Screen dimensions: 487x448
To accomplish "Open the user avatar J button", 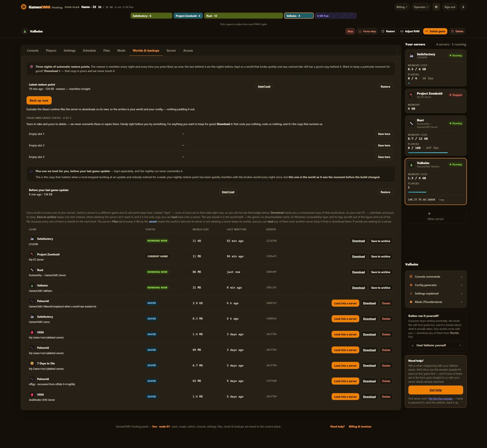I will coord(463,7).
